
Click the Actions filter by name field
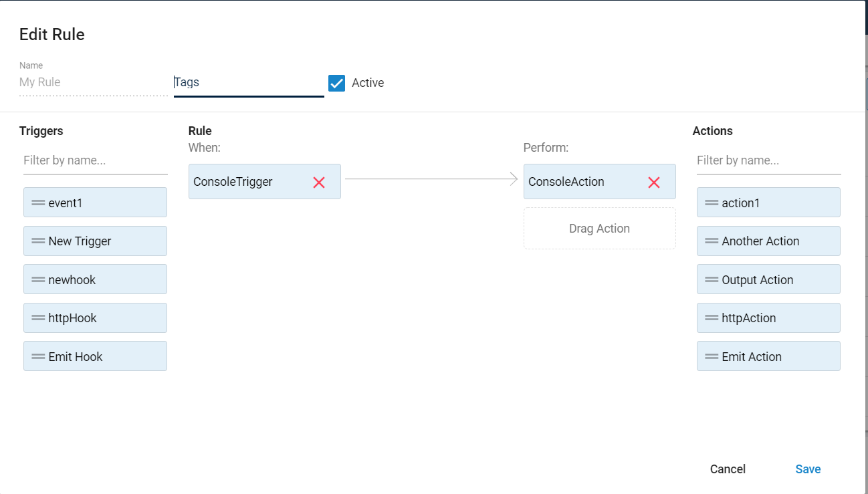click(x=768, y=160)
